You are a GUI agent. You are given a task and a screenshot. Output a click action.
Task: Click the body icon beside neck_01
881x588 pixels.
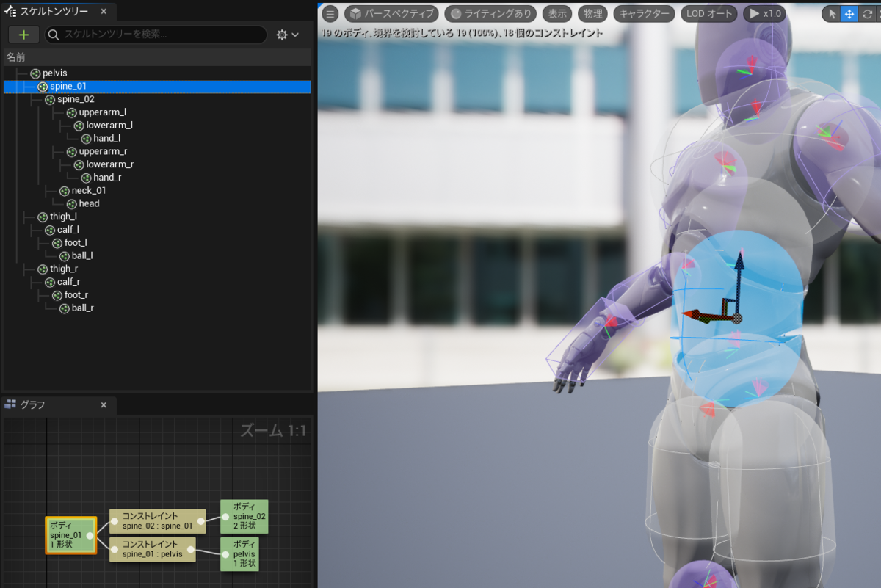(65, 191)
